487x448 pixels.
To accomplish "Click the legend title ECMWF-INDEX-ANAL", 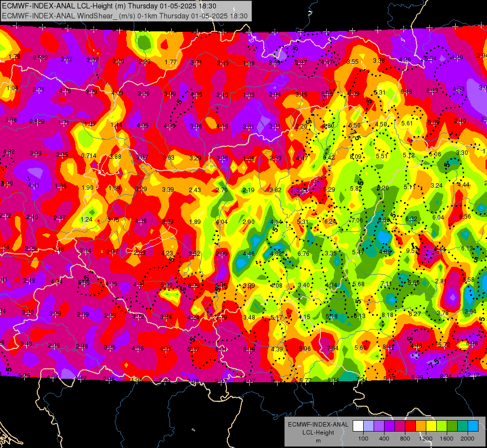I will (318, 425).
